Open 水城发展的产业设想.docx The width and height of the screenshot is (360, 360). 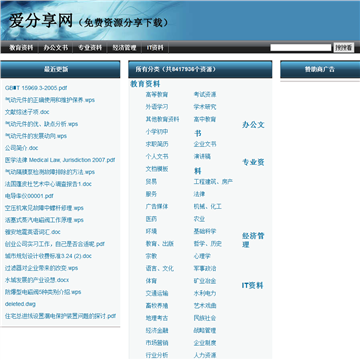click(37, 280)
